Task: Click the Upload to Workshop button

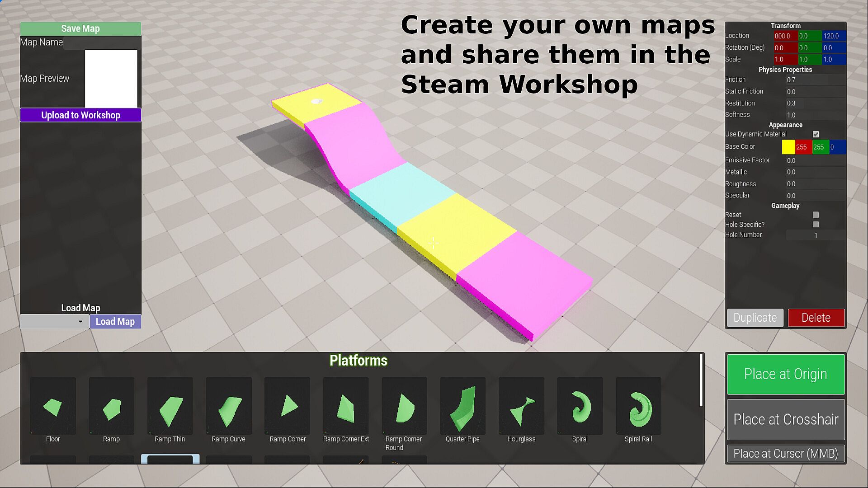Action: 80,115
